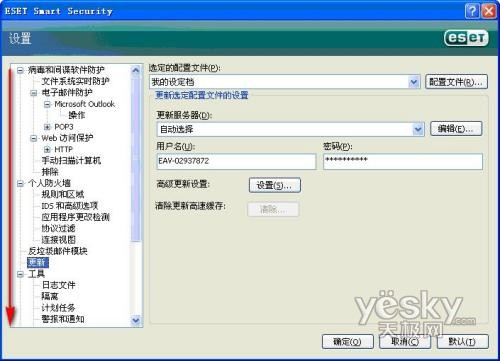The image size is (500, 361).
Task: Confirm with the 确定(O) button
Action: pos(348,342)
